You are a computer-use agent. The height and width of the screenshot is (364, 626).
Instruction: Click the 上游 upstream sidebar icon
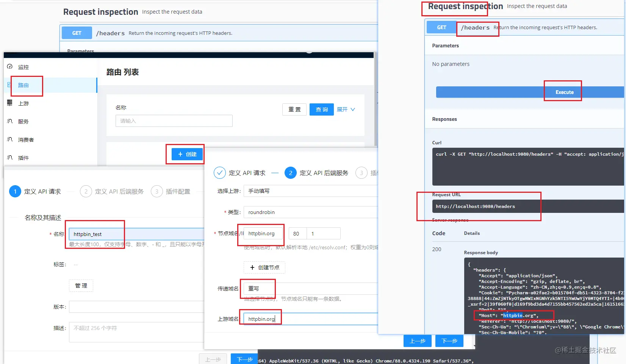click(10, 103)
